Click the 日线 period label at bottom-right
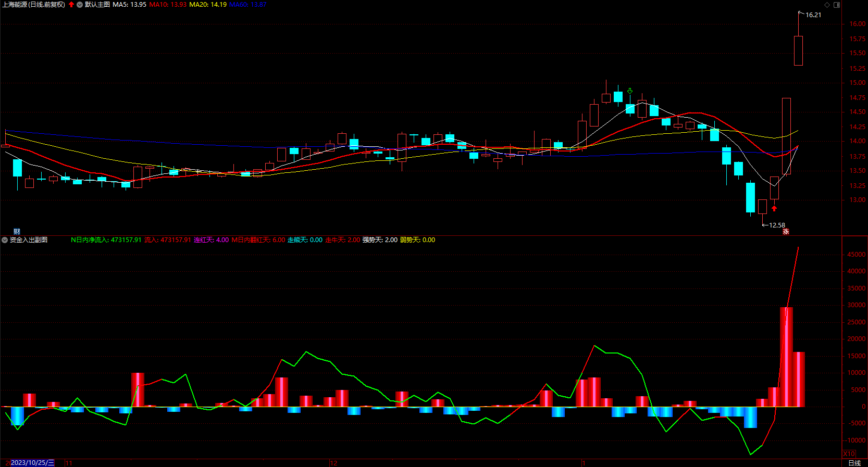This screenshot has height=467, width=868. point(854,463)
